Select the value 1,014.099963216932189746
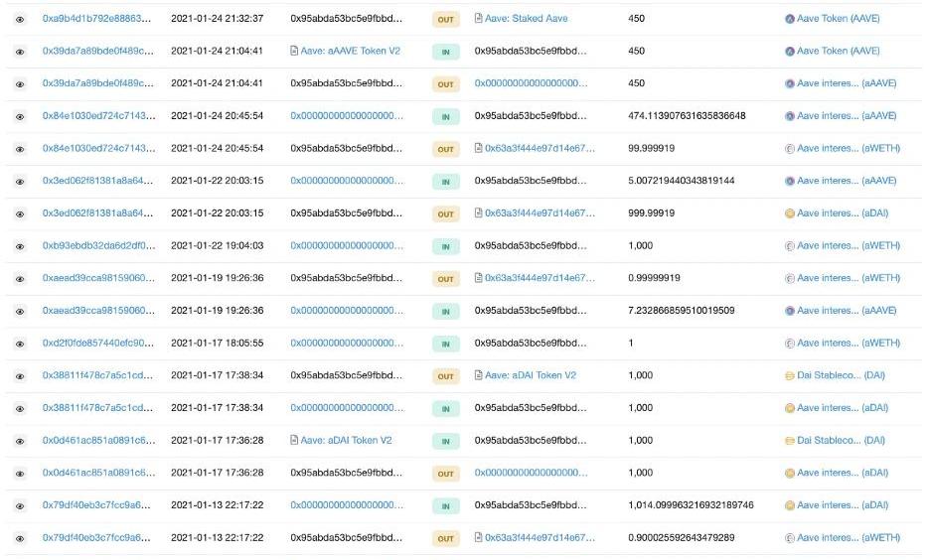Screen dimensions: 927x560 692,505
